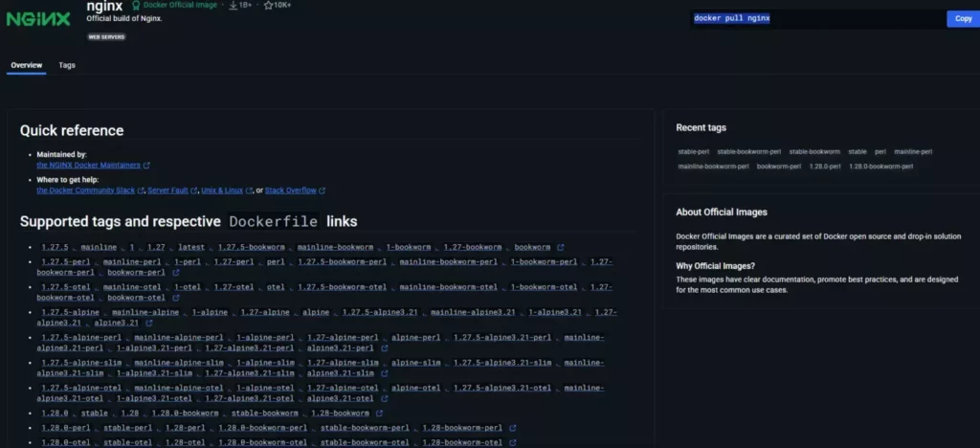Viewport: 980px width, 448px height.
Task: Click the Why Official Images? heading
Action: (716, 266)
